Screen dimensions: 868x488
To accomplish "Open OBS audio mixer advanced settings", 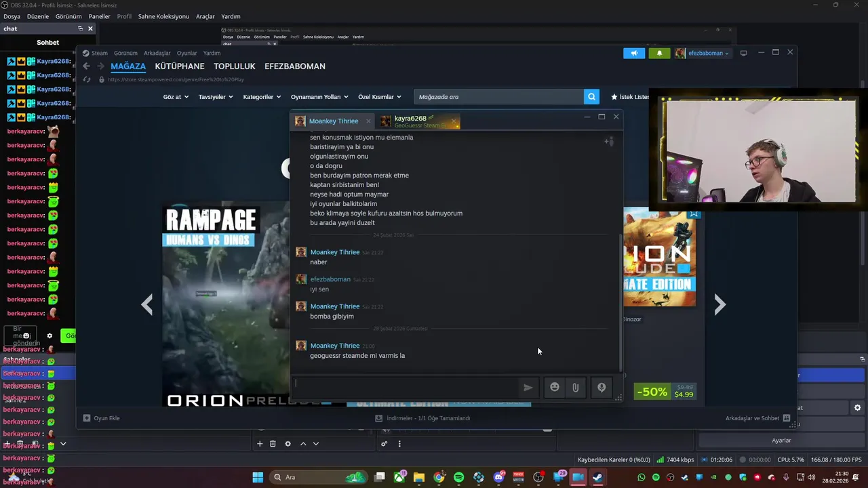I will click(384, 444).
